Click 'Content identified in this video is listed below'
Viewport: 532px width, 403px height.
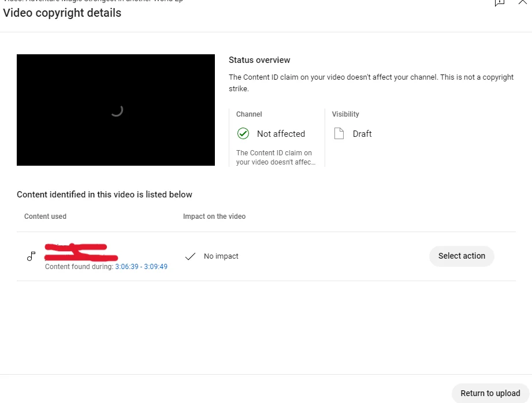[105, 195]
